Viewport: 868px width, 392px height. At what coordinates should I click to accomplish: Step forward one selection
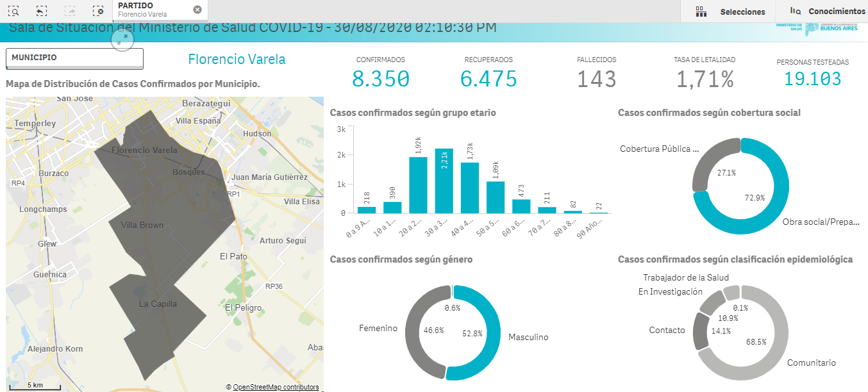coord(70,11)
